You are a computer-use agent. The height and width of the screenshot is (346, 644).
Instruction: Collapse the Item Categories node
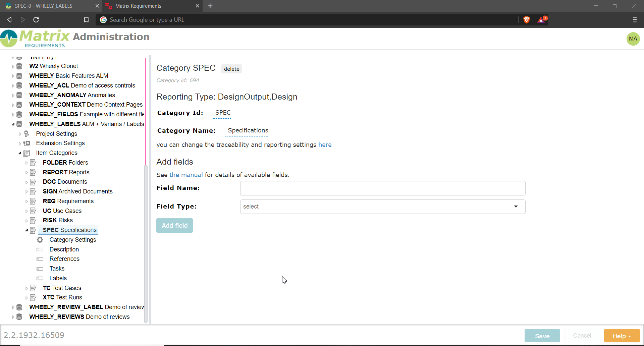click(x=20, y=153)
